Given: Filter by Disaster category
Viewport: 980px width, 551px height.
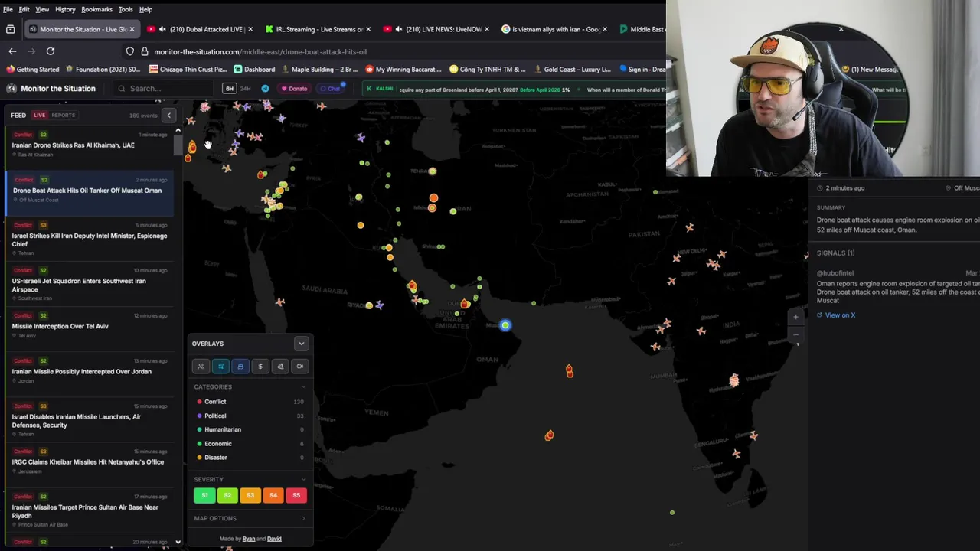Looking at the screenshot, I should click(250, 457).
